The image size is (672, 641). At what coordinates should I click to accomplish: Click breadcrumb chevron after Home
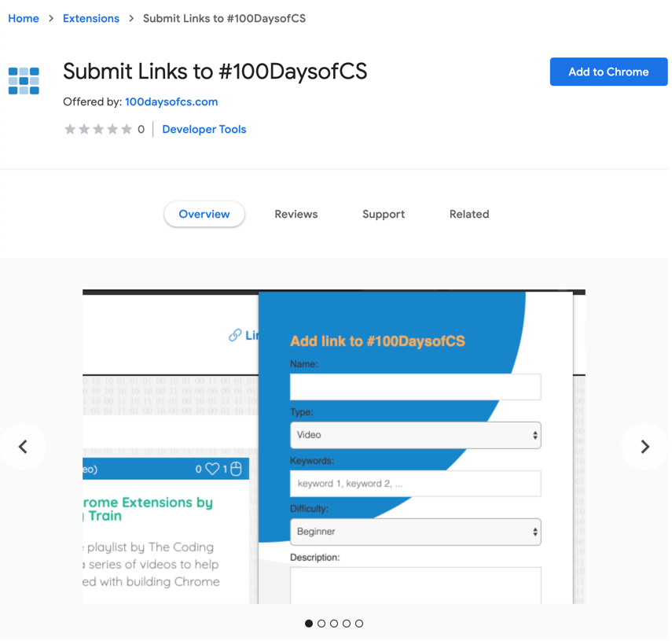coord(51,18)
